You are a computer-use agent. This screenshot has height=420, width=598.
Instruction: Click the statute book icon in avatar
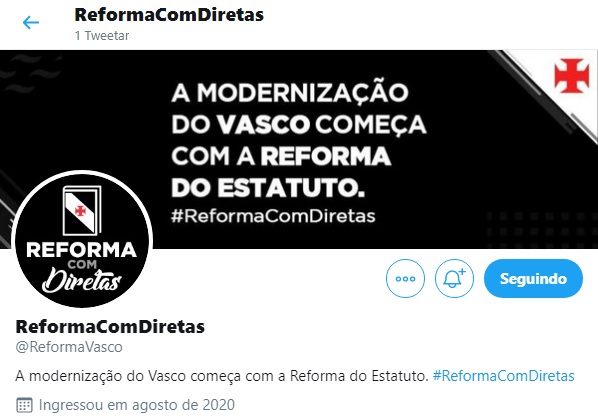click(82, 210)
